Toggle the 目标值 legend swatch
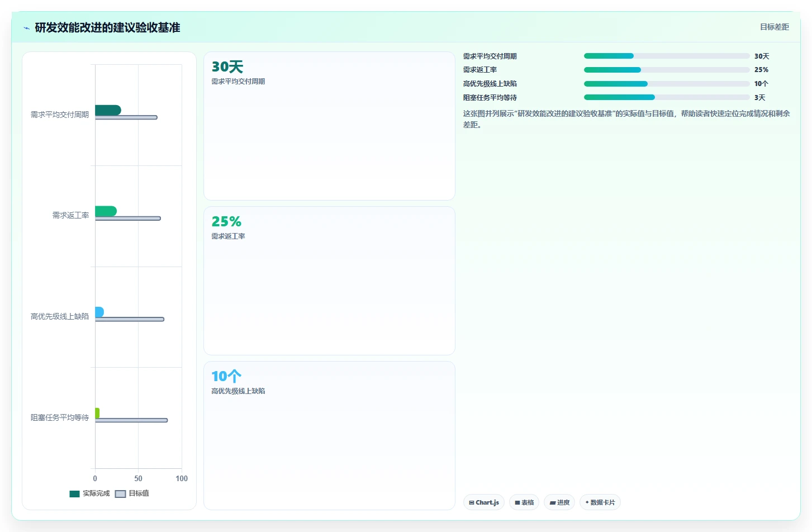The height and width of the screenshot is (532, 812). pos(120,493)
